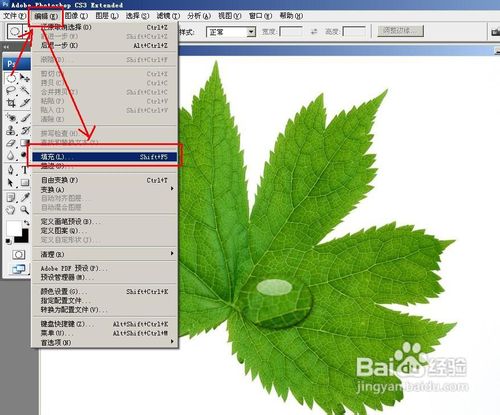Viewport: 500px width, 415px height.
Task: Select the Brush tool
Action: coord(25,118)
